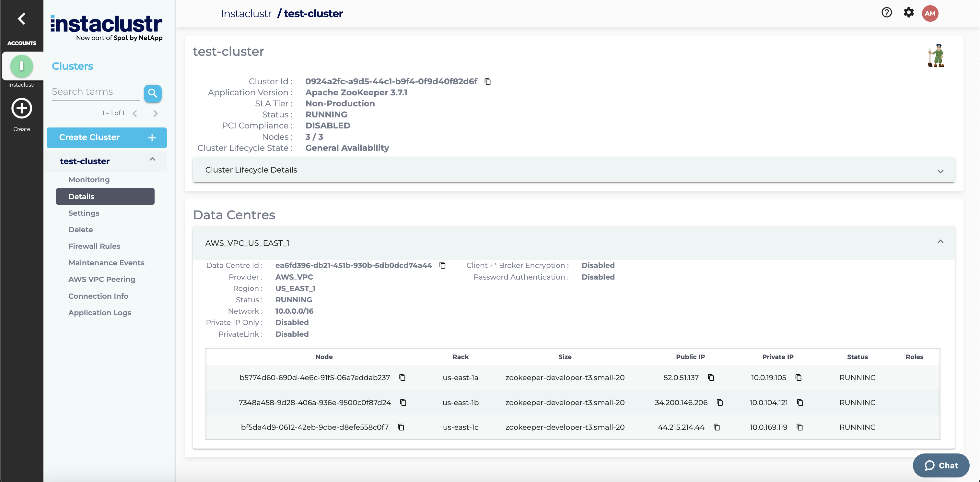Click the Create plus circle icon
Viewport: 980px width, 482px height.
(22, 109)
